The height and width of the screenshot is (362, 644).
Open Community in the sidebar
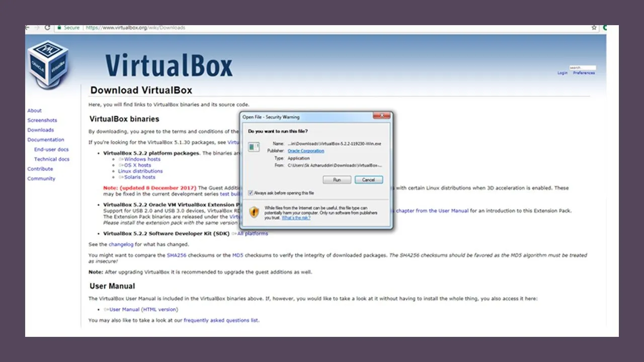coord(41,178)
